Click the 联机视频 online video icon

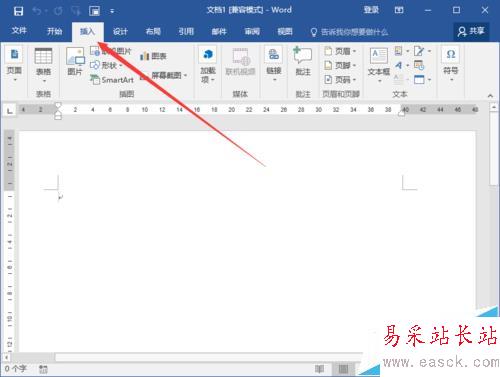tap(240, 62)
